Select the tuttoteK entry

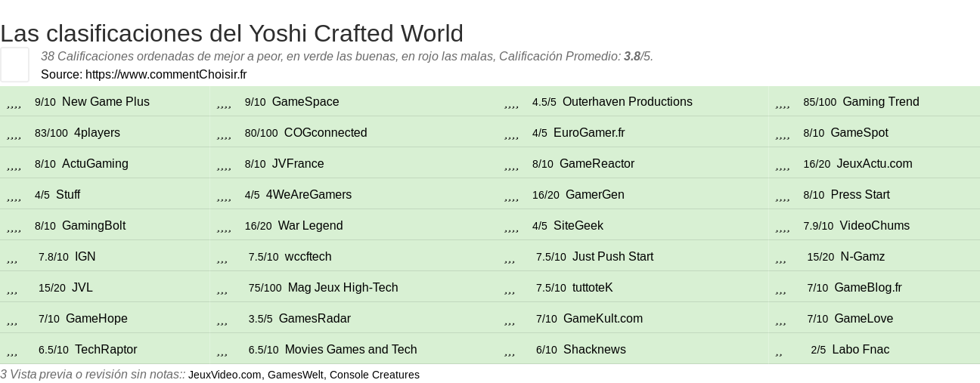tap(593, 287)
